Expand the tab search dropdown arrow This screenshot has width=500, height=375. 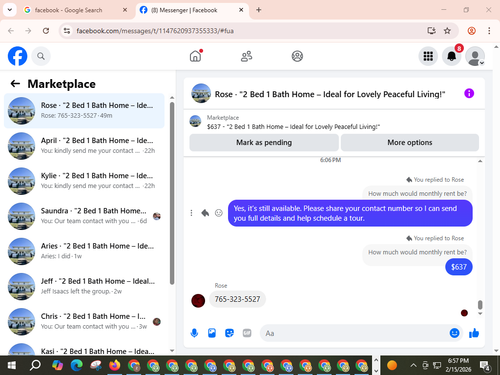[x=10, y=10]
